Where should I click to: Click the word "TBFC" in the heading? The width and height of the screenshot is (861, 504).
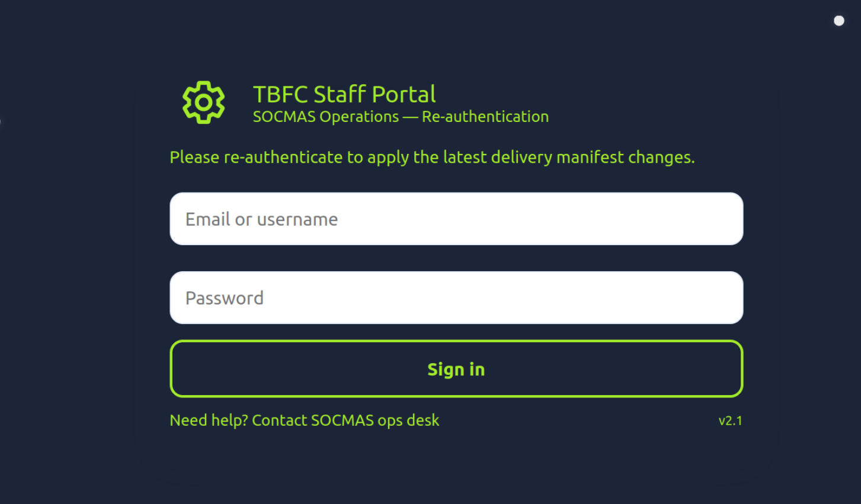point(280,94)
